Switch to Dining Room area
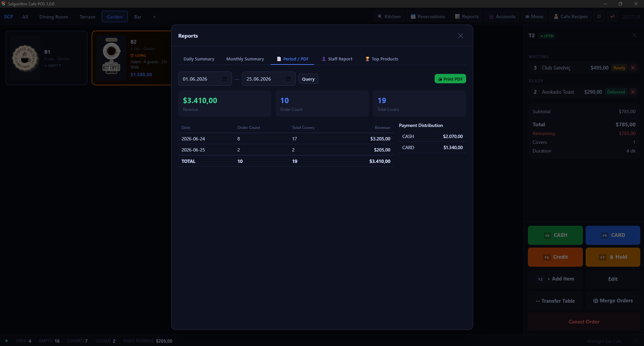The width and height of the screenshot is (644, 346). tap(54, 17)
